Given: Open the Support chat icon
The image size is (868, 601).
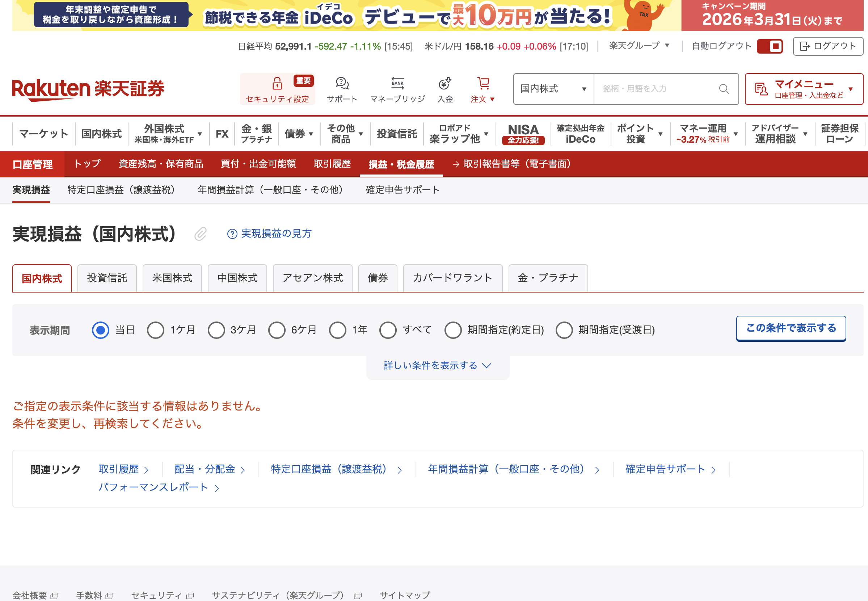Looking at the screenshot, I should (x=342, y=83).
